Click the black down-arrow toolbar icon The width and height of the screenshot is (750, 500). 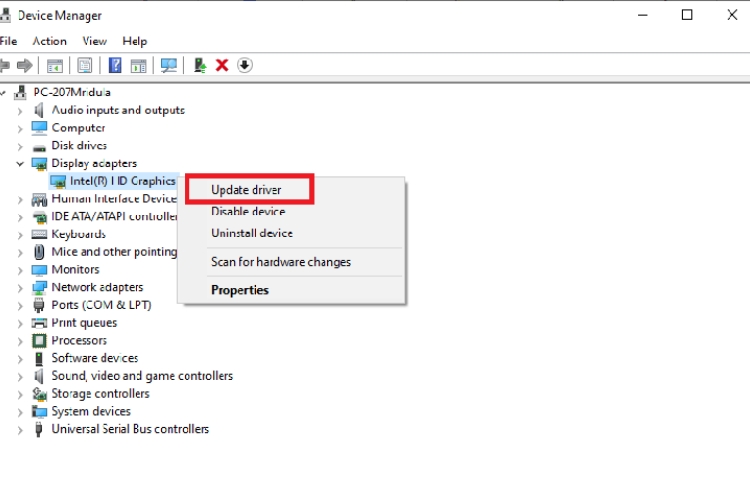tap(245, 66)
